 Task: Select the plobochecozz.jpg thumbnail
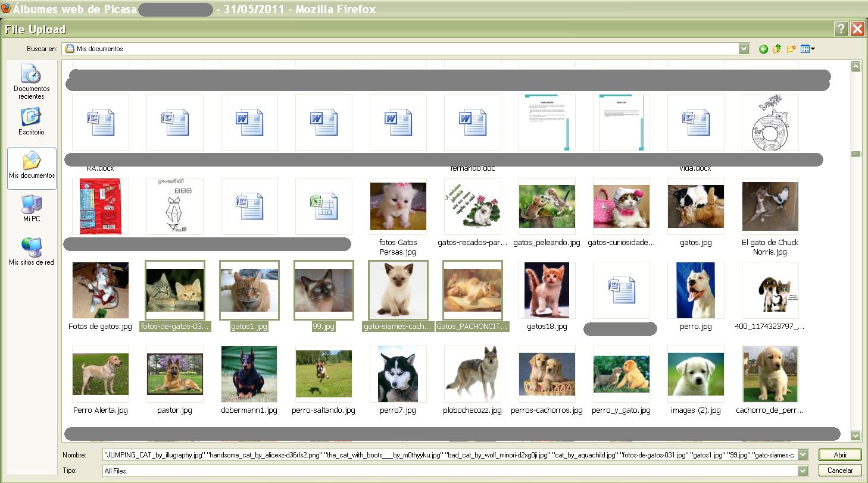point(473,374)
